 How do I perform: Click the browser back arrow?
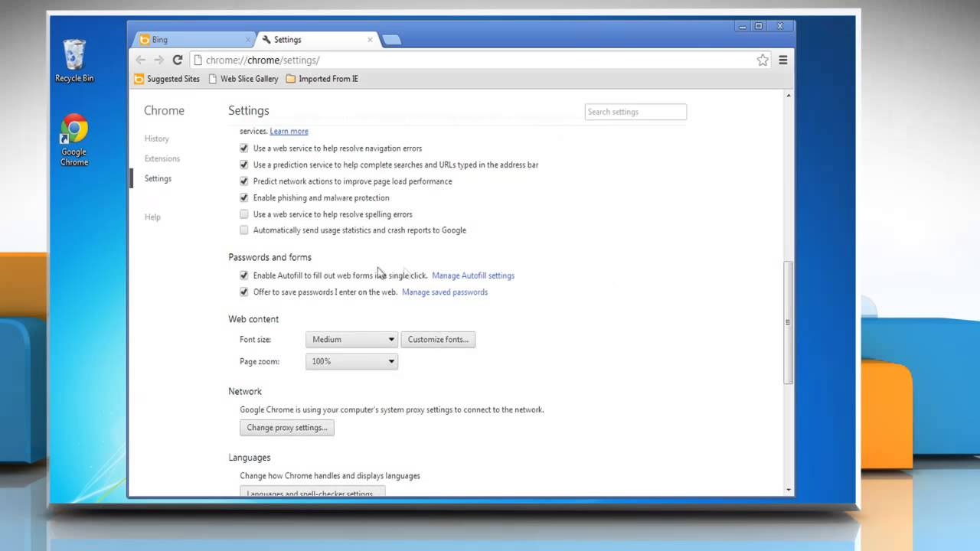[141, 60]
